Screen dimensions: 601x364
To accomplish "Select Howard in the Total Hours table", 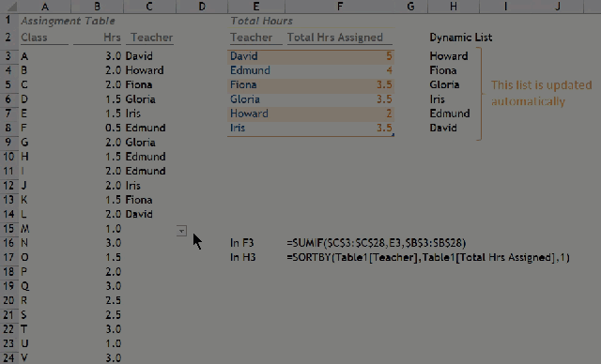I will pyautogui.click(x=249, y=114).
